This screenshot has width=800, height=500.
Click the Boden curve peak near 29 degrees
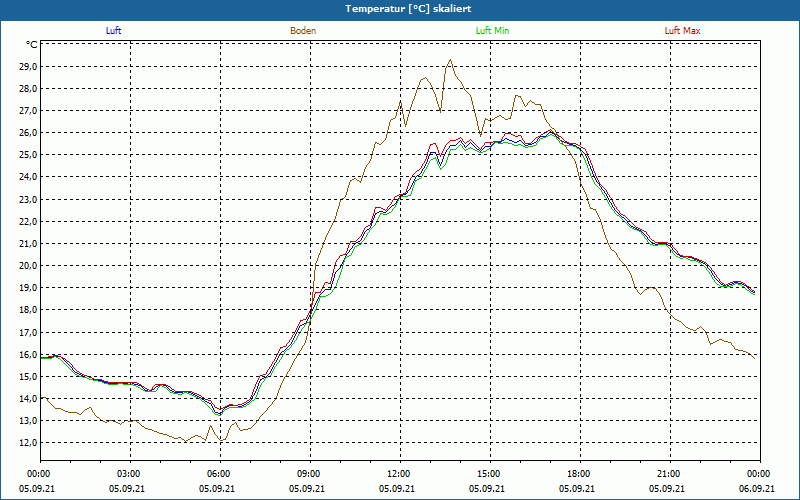pyautogui.click(x=450, y=60)
